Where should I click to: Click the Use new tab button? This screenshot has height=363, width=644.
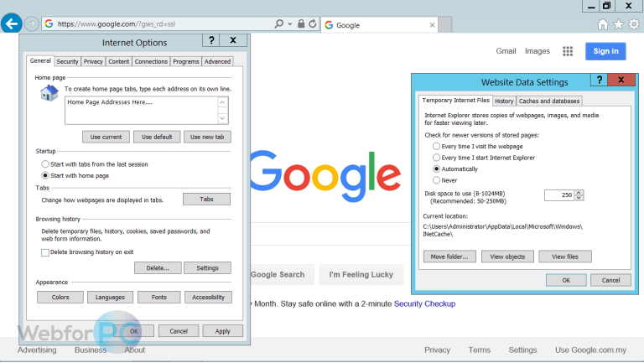click(207, 137)
